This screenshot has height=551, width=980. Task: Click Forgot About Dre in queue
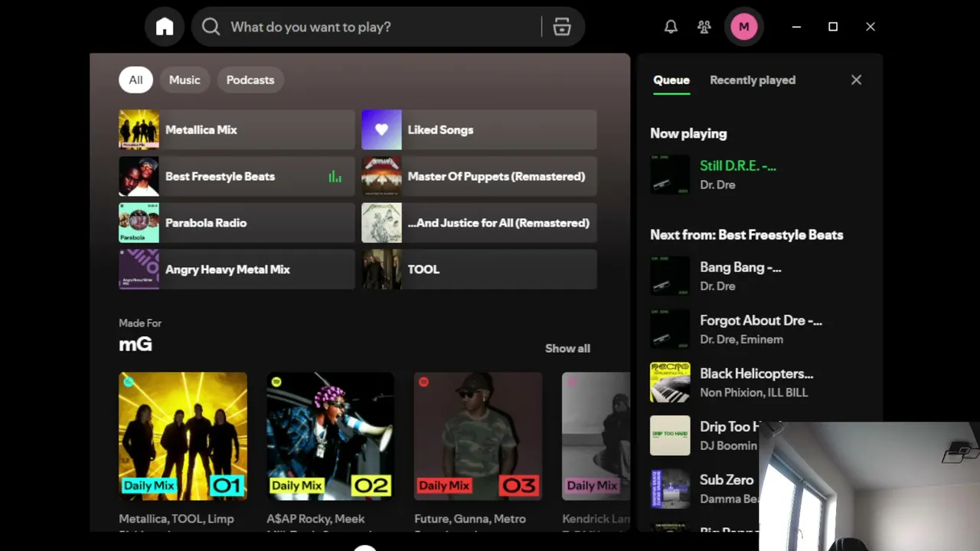[761, 320]
